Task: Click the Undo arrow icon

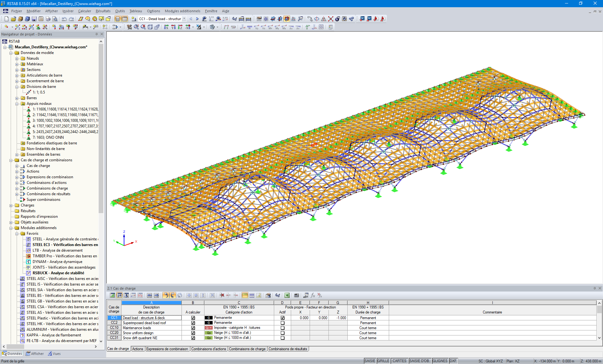Action: pyautogui.click(x=64, y=19)
